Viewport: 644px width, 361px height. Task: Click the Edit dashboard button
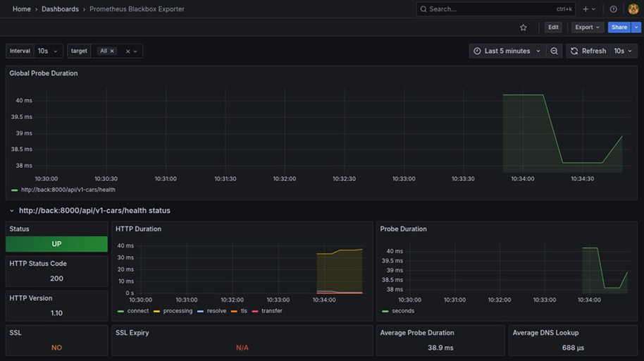coord(553,27)
